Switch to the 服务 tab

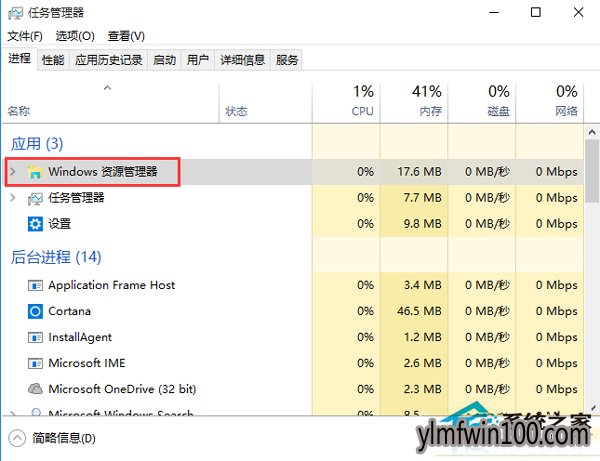tap(287, 60)
